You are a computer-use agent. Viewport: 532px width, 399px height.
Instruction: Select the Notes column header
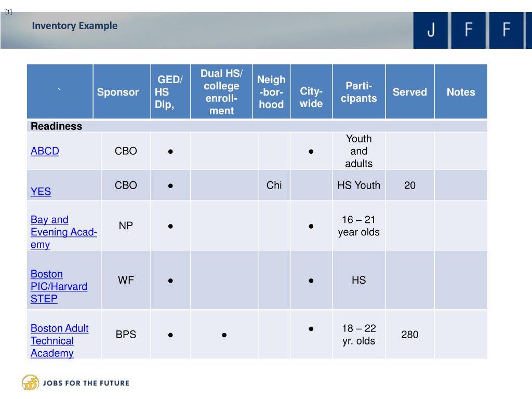click(x=461, y=91)
